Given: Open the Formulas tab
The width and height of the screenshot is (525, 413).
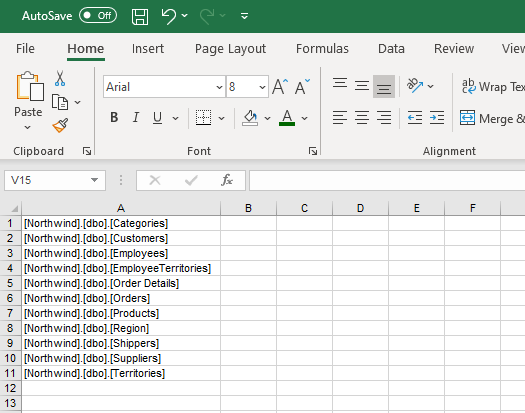Looking at the screenshot, I should [x=322, y=49].
